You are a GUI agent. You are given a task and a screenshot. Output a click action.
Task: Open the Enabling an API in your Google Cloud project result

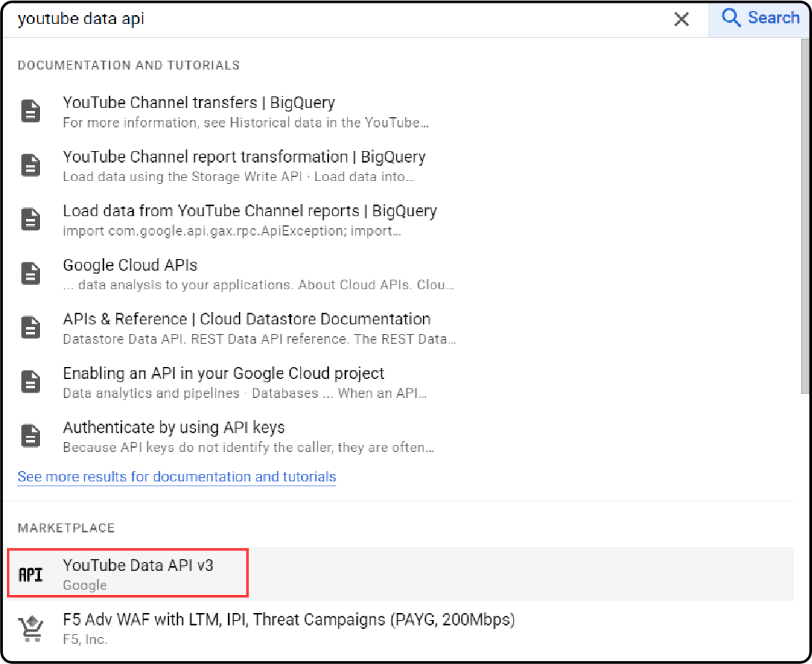[x=223, y=373]
